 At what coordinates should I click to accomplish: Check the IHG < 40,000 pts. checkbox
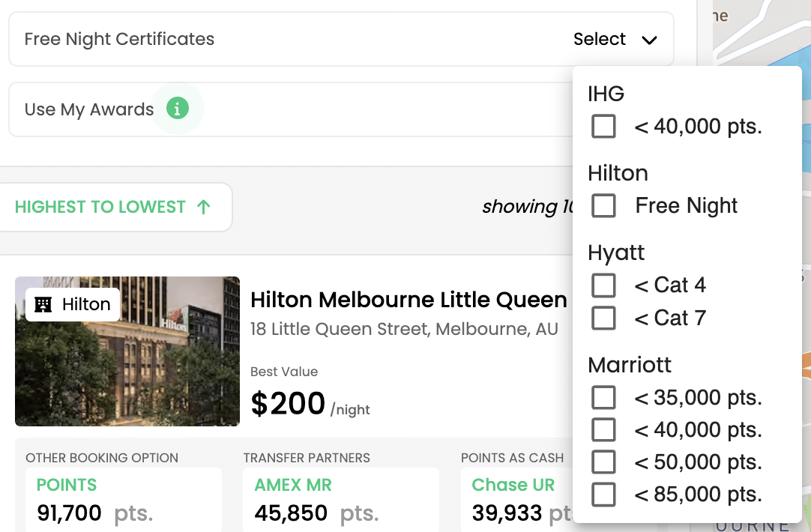[x=603, y=127]
